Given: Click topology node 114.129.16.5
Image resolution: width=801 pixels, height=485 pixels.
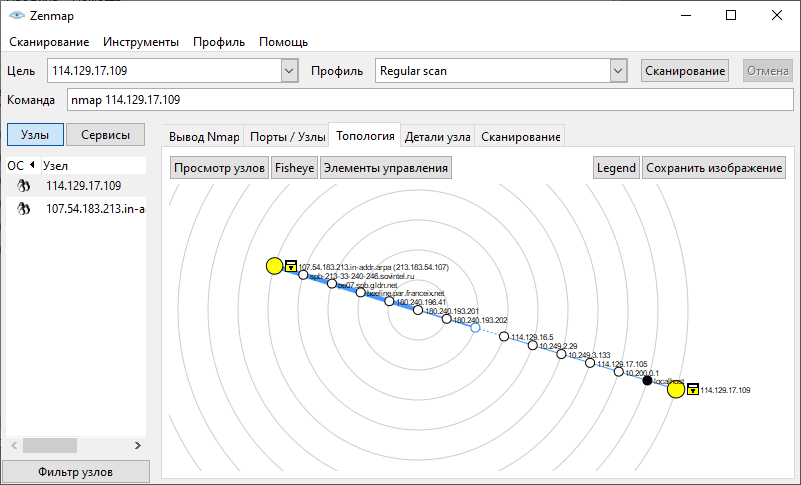Looking at the screenshot, I should tap(504, 336).
